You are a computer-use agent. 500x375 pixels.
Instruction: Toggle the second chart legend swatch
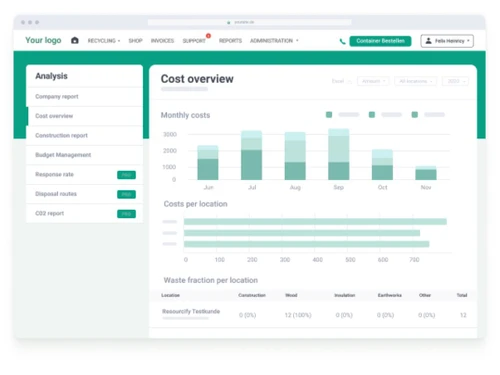372,115
